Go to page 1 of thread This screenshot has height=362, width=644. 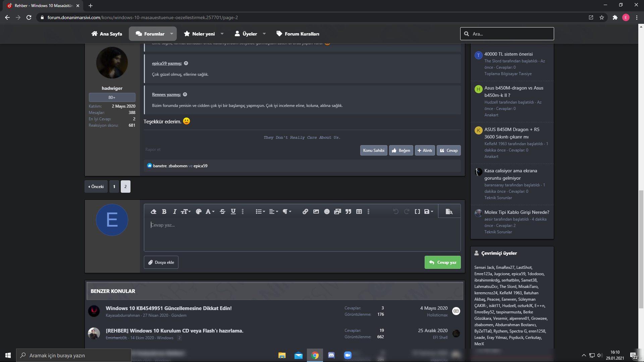pos(114,187)
